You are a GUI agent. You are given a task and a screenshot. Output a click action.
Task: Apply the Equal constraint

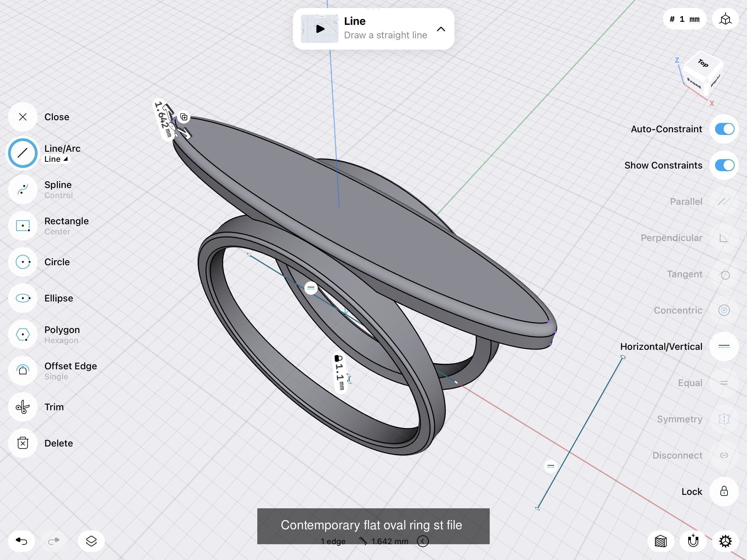(724, 383)
